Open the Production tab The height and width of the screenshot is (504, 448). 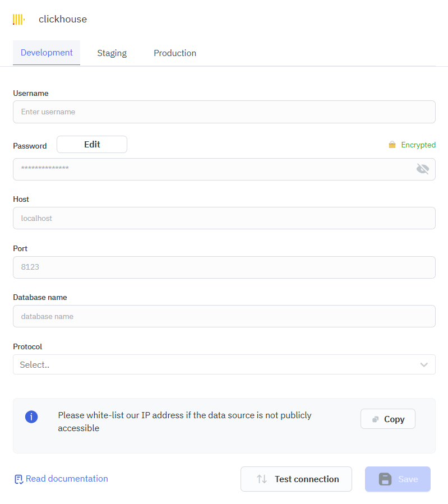coord(175,53)
